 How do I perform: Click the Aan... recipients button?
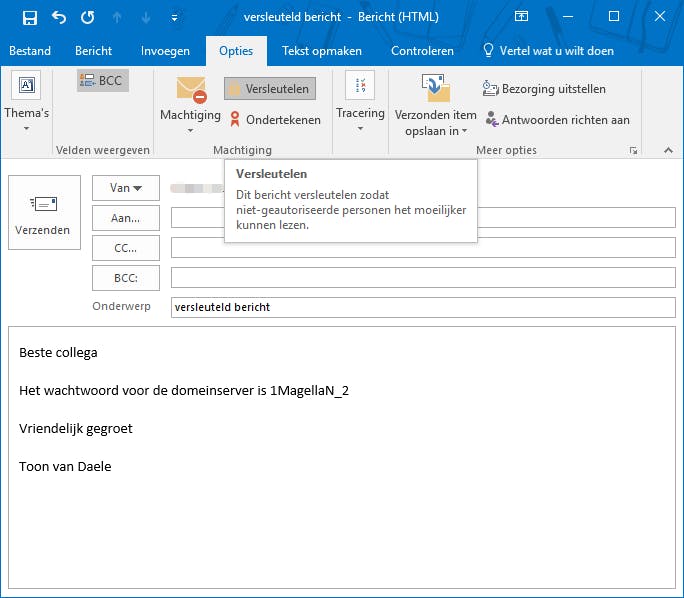pyautogui.click(x=126, y=218)
